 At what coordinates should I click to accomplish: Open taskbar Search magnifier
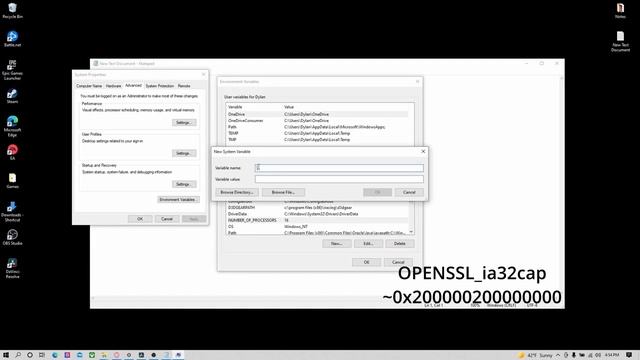[x=18, y=355]
